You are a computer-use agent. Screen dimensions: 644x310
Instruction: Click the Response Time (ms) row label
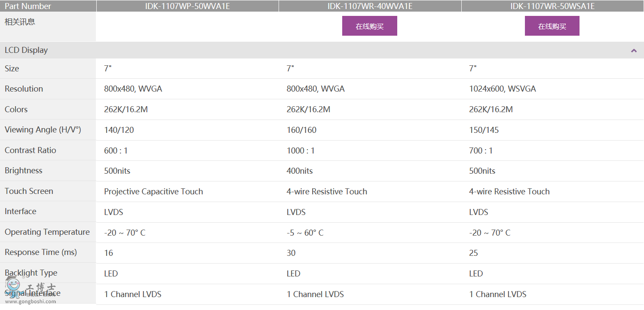(41, 252)
